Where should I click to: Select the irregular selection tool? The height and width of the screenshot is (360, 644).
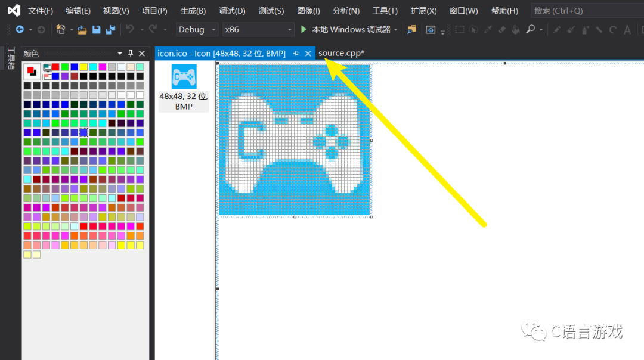pos(473,30)
